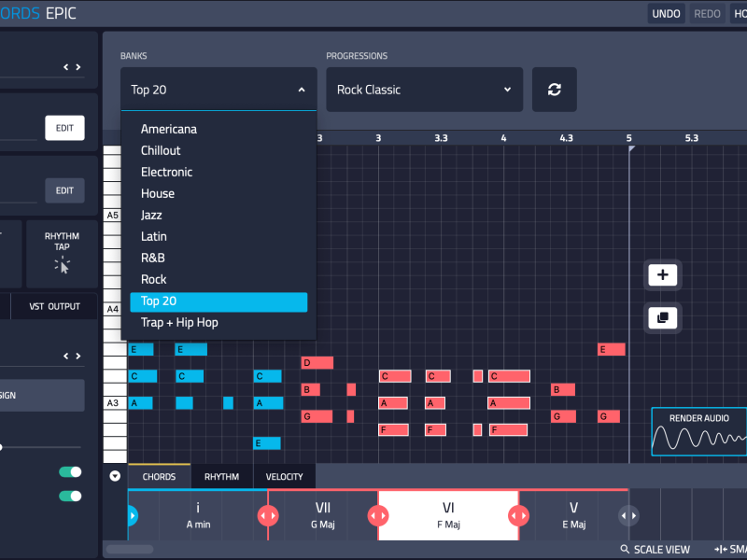The image size is (747, 560).
Task: Switch to the VST Output tab
Action: coord(54,306)
